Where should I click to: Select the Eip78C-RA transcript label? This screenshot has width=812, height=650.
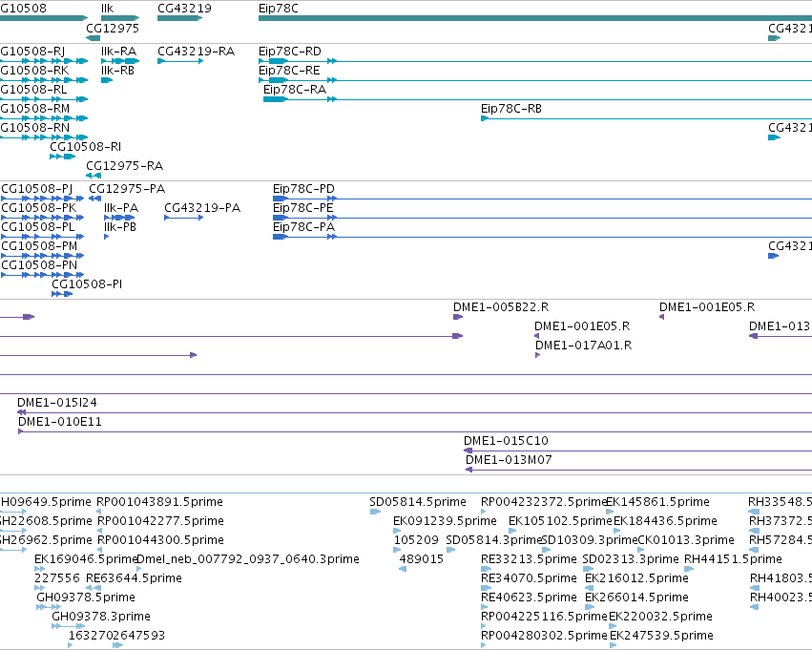295,90
